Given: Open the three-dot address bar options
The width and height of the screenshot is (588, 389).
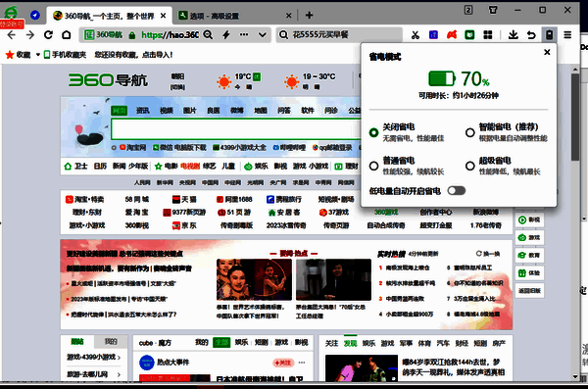Looking at the screenshot, I should [x=244, y=34].
